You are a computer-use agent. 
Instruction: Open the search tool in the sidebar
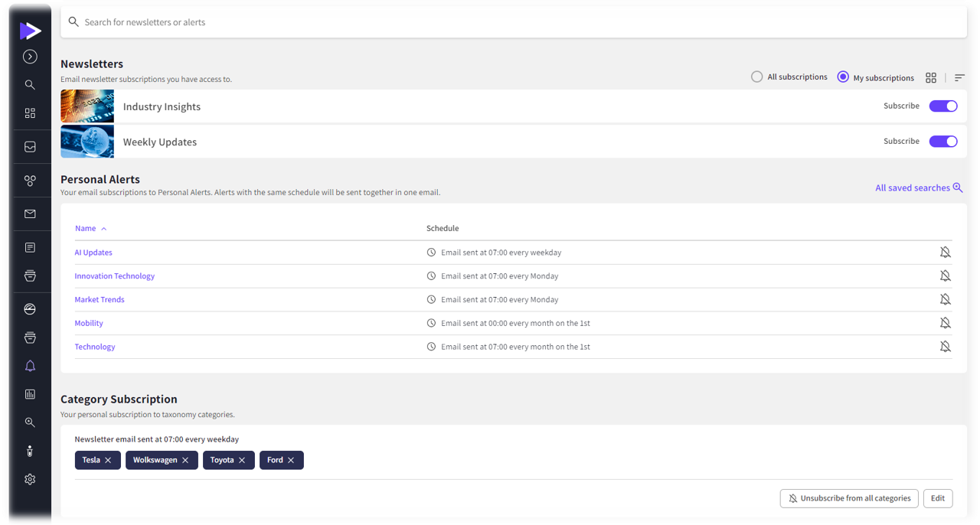30,84
